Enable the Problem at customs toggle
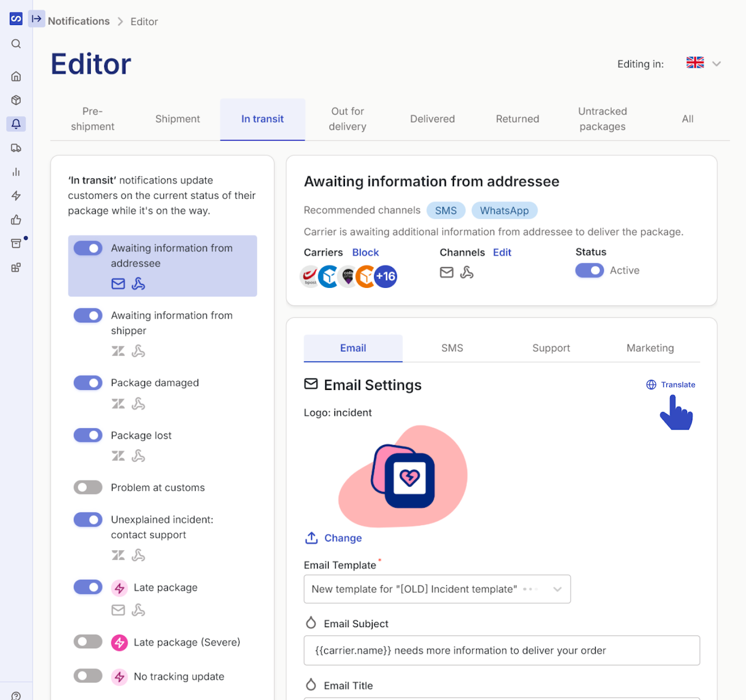The image size is (746, 700). tap(88, 487)
